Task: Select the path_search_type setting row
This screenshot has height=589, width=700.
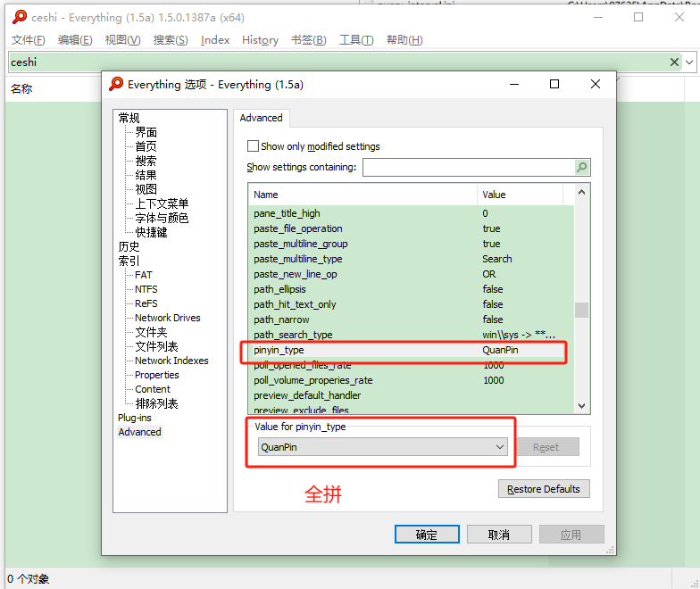Action: (411, 335)
